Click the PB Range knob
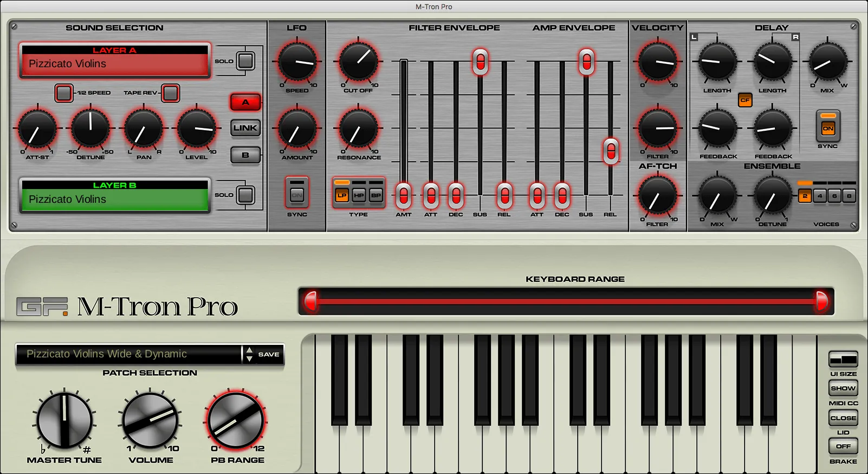The image size is (868, 474). [236, 420]
